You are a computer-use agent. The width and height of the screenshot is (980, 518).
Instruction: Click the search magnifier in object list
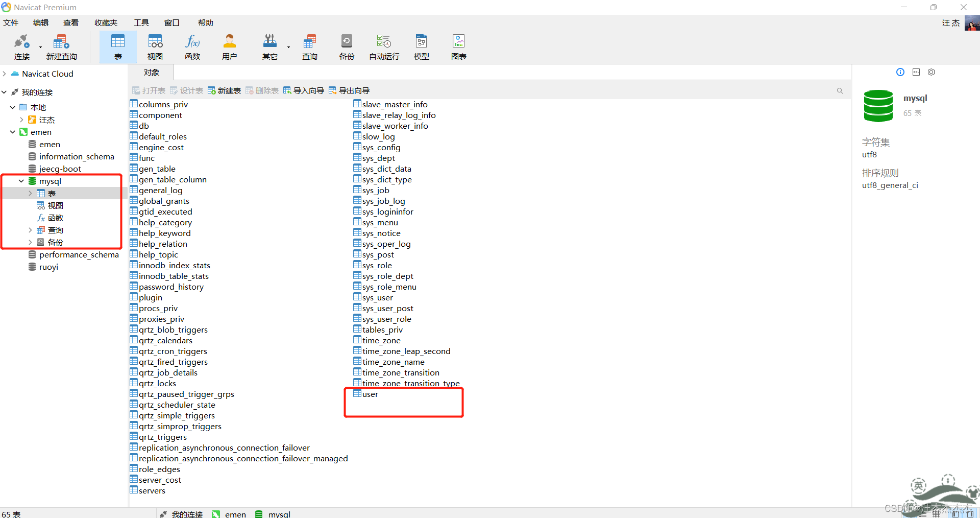(840, 91)
